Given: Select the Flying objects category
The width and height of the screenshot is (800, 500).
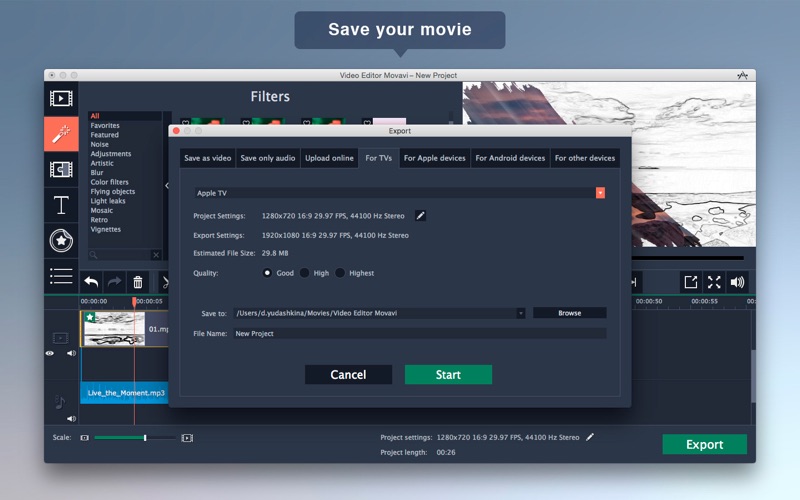Looking at the screenshot, I should [113, 191].
